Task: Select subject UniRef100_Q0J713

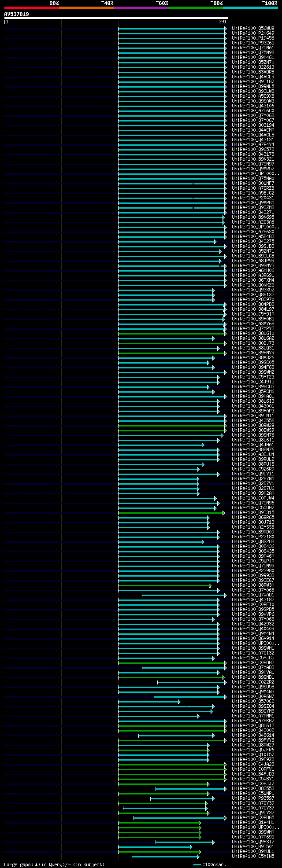Action: point(253,522)
